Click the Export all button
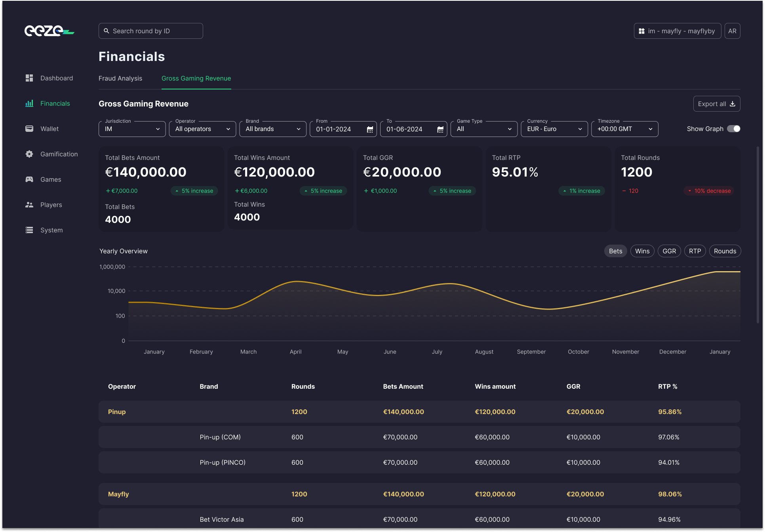This screenshot has width=765, height=532. [x=716, y=103]
